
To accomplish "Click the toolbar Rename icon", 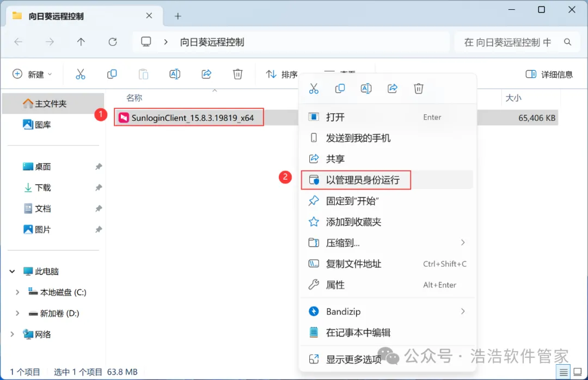I will click(175, 74).
